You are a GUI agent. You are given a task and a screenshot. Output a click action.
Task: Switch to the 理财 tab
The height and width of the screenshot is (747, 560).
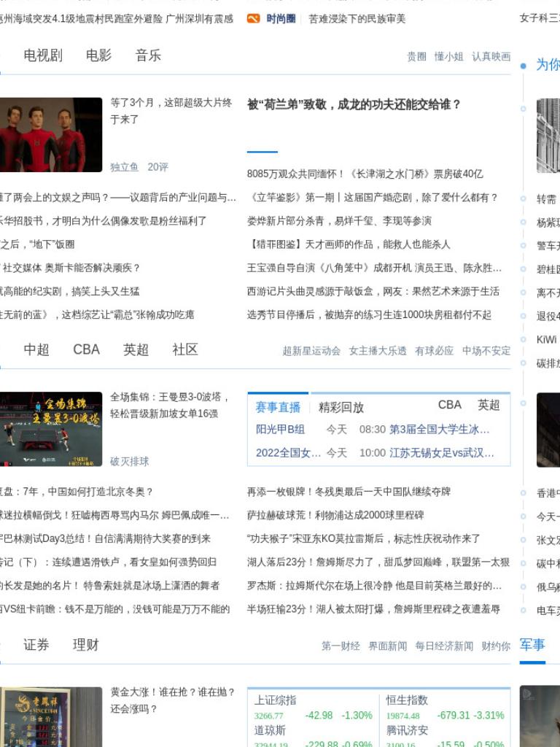86,645
